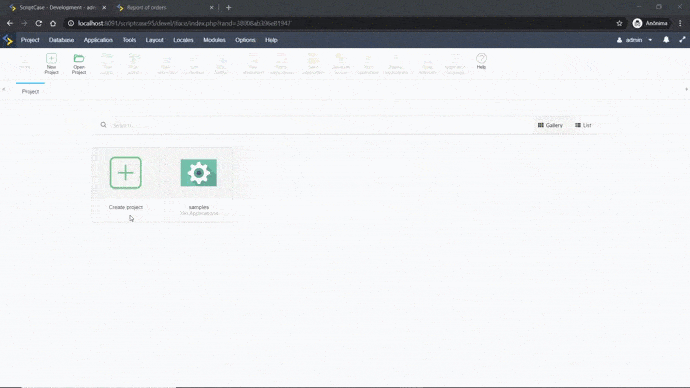
Task: Open the samples project gear tile
Action: pyautogui.click(x=199, y=173)
